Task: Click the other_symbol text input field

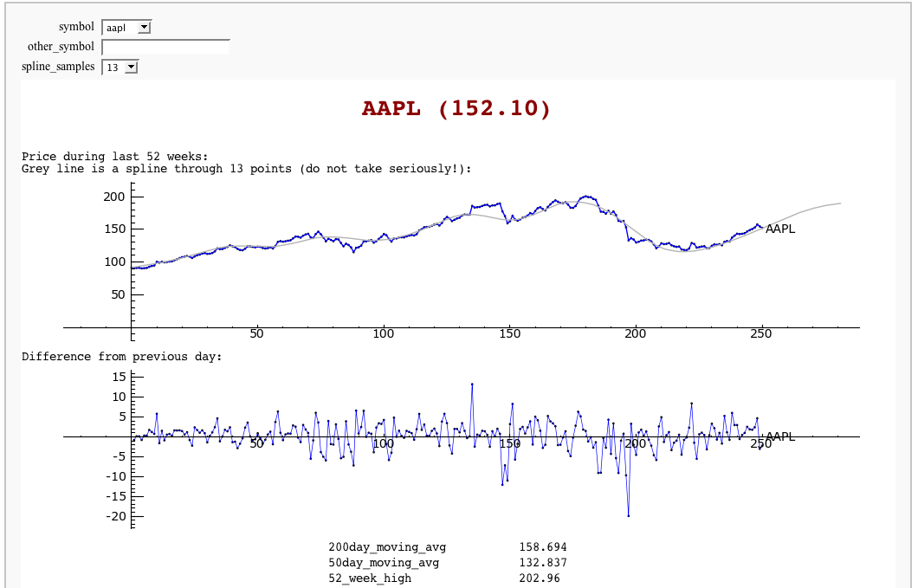Action: point(165,47)
